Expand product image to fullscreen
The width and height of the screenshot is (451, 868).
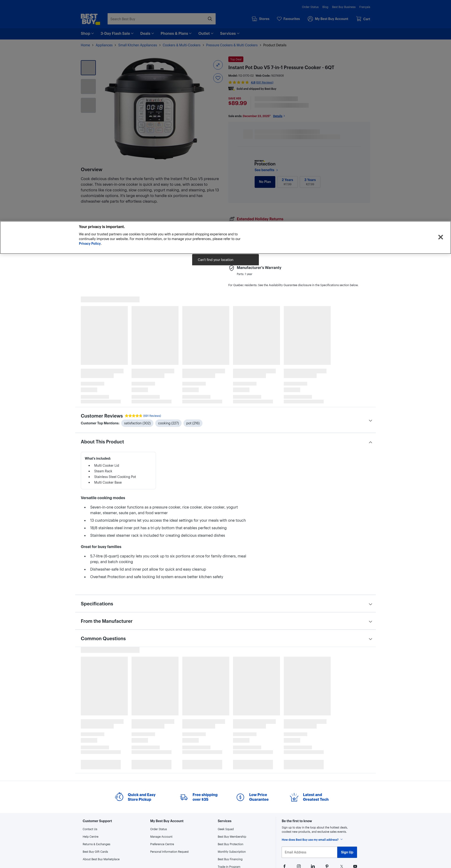(218, 65)
